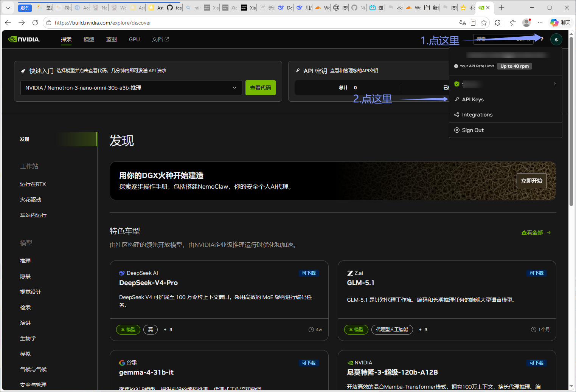Switch to the 模型 navigation tab
Viewport: 576px width, 392px height.
tap(89, 39)
